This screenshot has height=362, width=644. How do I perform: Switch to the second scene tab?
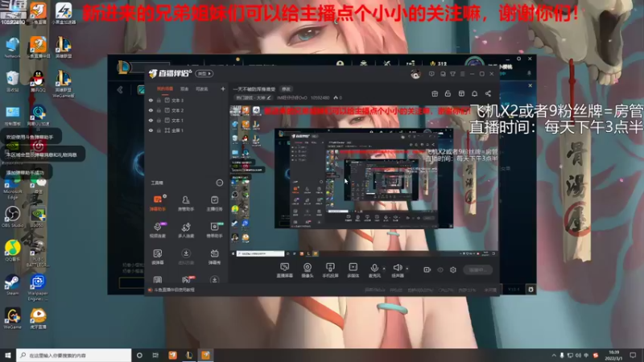[x=184, y=88]
